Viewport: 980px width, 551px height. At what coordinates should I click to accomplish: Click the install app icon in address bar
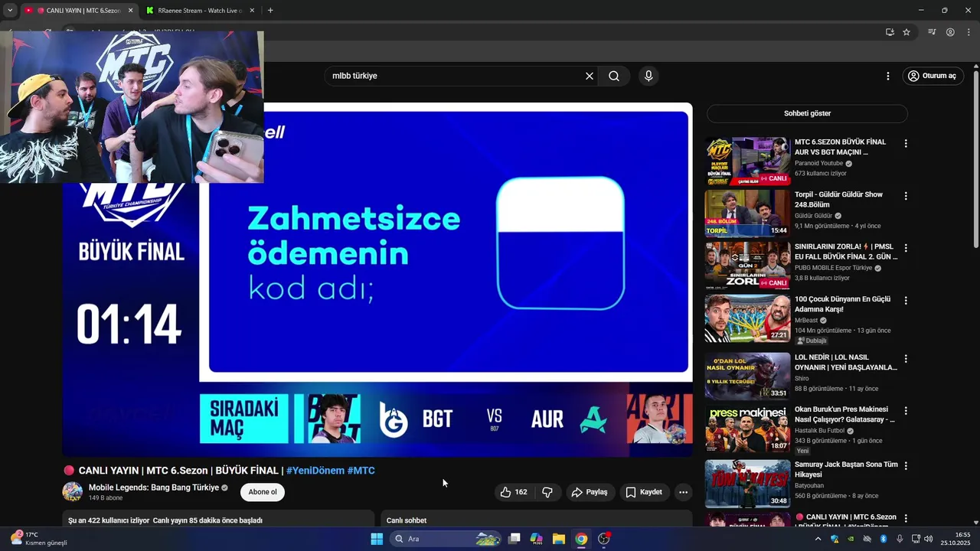(x=890, y=32)
